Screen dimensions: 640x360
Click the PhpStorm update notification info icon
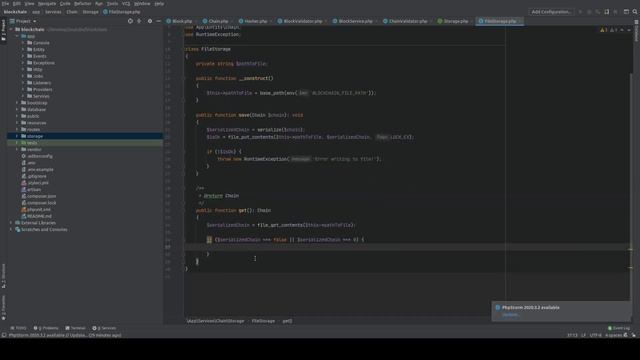pyautogui.click(x=498, y=307)
